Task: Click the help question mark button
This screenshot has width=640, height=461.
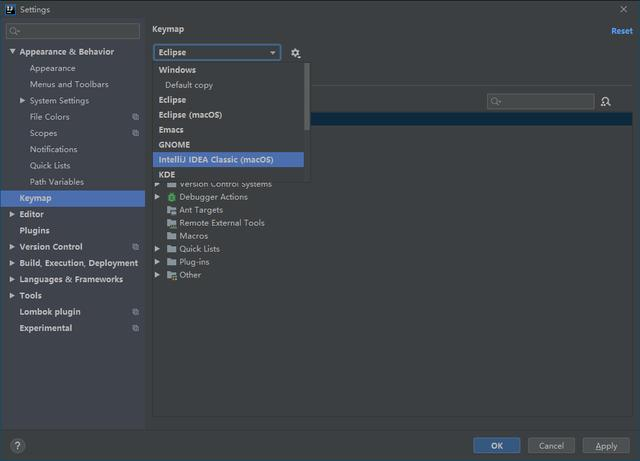Action: (18, 445)
